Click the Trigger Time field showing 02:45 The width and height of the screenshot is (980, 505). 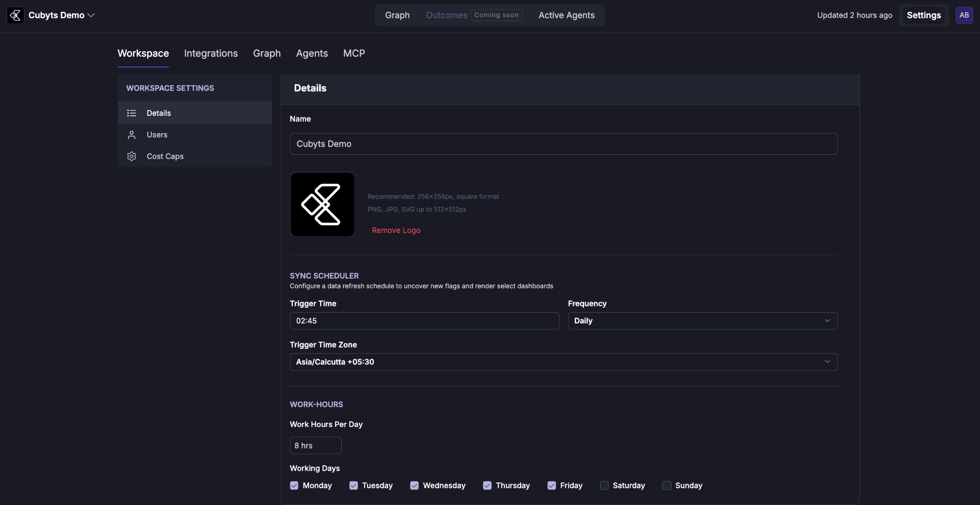click(424, 321)
